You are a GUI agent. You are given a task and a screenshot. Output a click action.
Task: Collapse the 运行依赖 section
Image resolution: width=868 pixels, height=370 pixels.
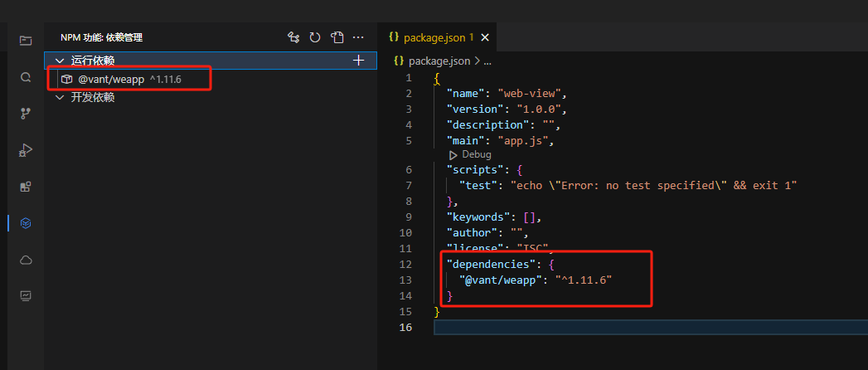coord(59,61)
